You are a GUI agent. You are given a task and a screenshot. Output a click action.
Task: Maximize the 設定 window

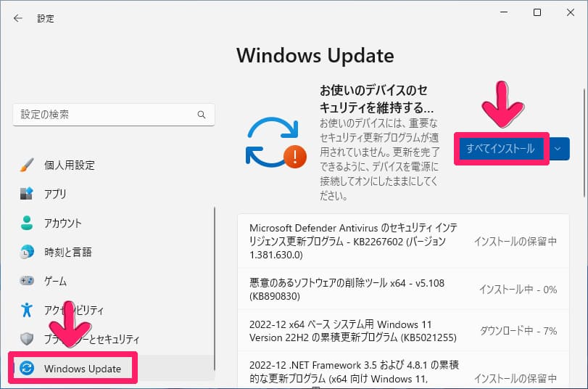coord(537,12)
